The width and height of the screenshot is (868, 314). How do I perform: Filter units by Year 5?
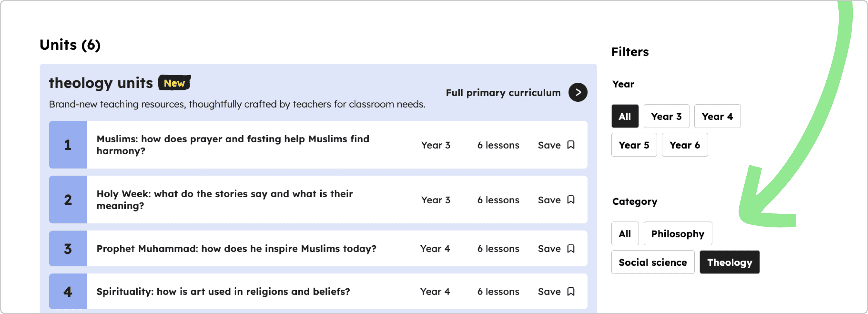click(x=633, y=145)
